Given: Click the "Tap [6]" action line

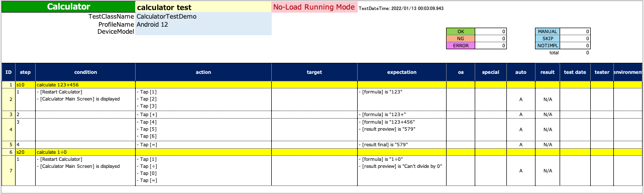Looking at the screenshot, I should point(147,136).
